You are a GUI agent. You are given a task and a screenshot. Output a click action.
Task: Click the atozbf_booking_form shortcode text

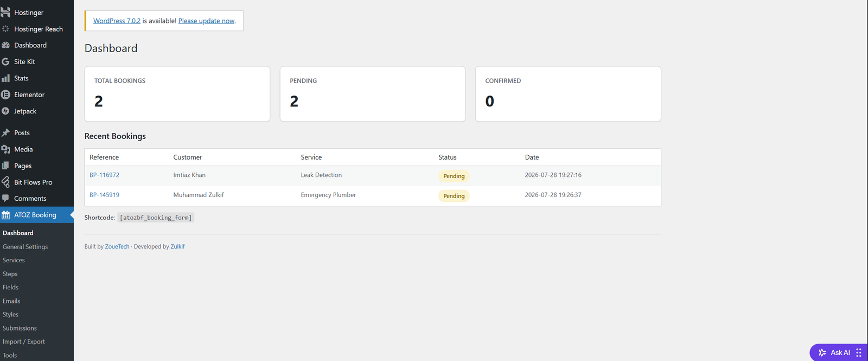point(156,218)
